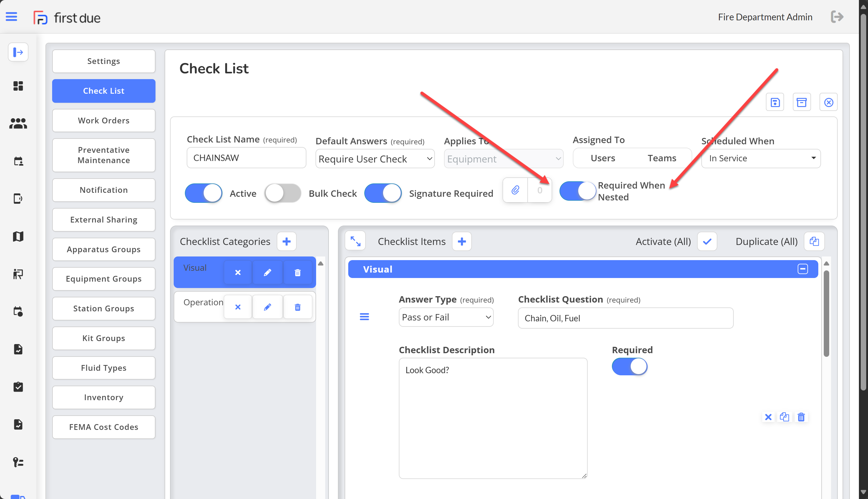Edit the Operation category with pencil icon
Screen dimensions: 868x499
click(267, 307)
